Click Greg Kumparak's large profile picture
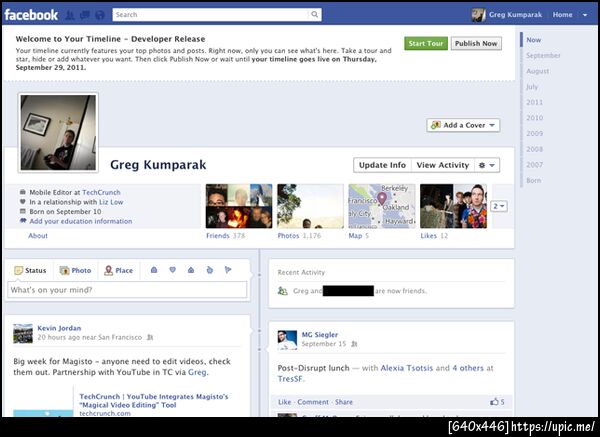 pyautogui.click(x=58, y=133)
